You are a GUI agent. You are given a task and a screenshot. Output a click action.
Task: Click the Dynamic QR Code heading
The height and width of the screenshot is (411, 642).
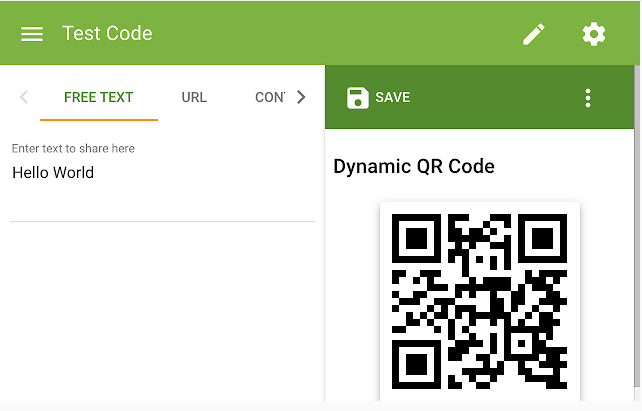pyautogui.click(x=414, y=166)
